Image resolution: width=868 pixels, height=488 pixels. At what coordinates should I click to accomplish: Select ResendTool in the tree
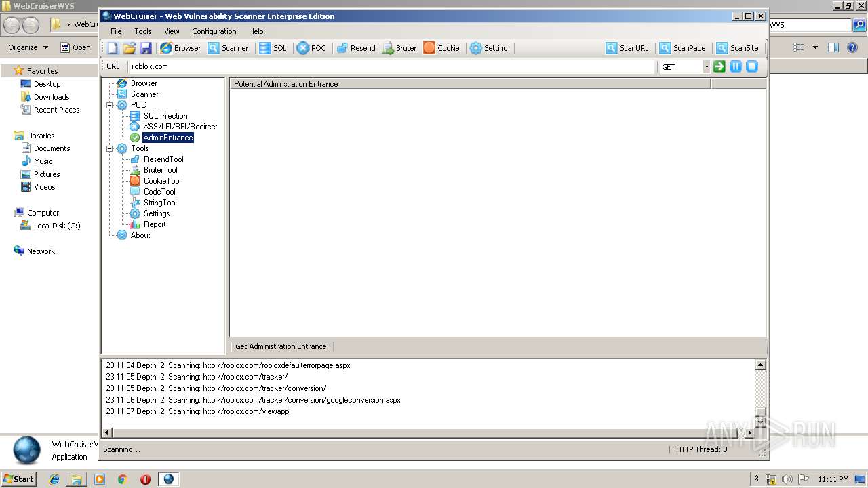point(163,159)
